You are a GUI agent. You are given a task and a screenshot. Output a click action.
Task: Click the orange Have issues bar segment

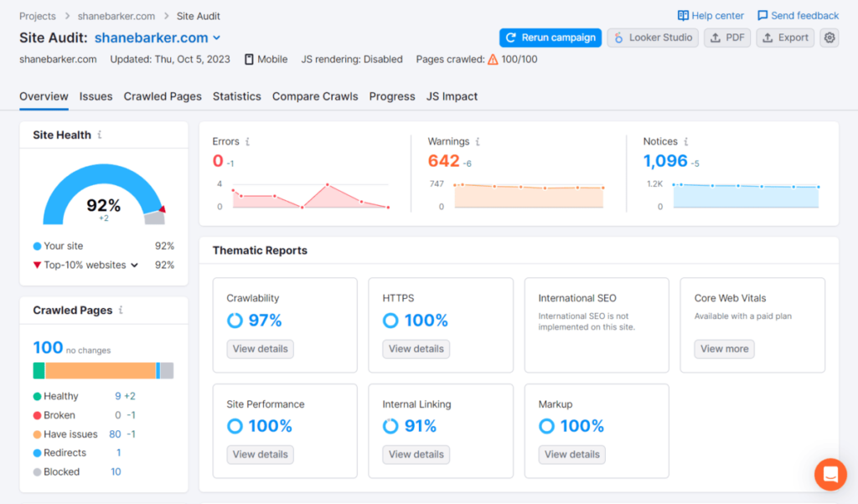101,371
